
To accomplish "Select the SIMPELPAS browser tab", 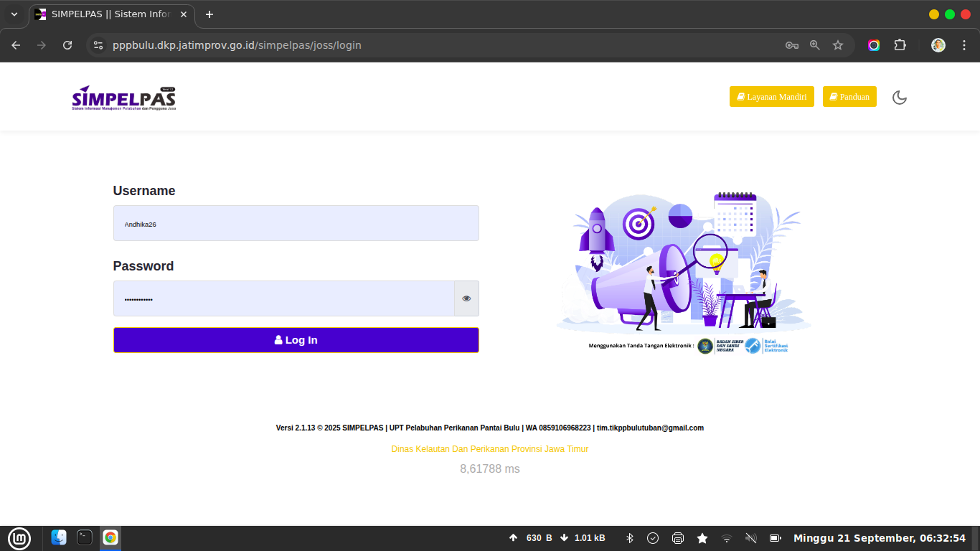I will tap(108, 14).
